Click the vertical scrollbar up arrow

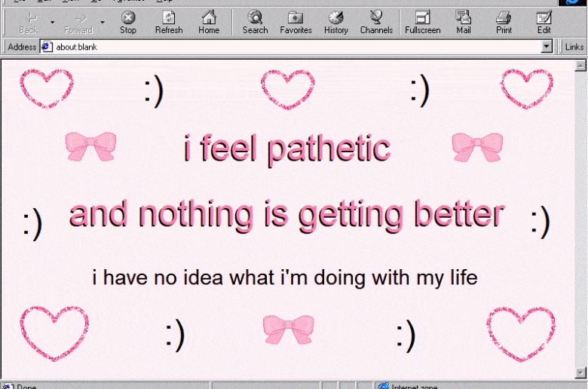[x=581, y=66]
